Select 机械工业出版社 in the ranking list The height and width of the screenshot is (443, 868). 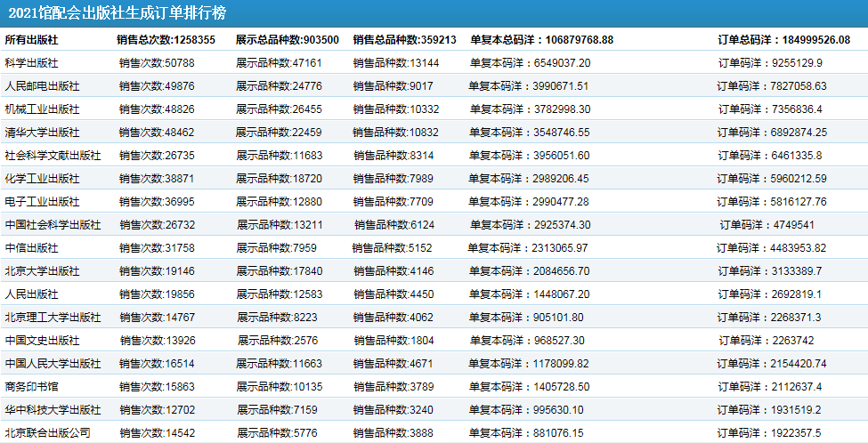click(x=42, y=109)
